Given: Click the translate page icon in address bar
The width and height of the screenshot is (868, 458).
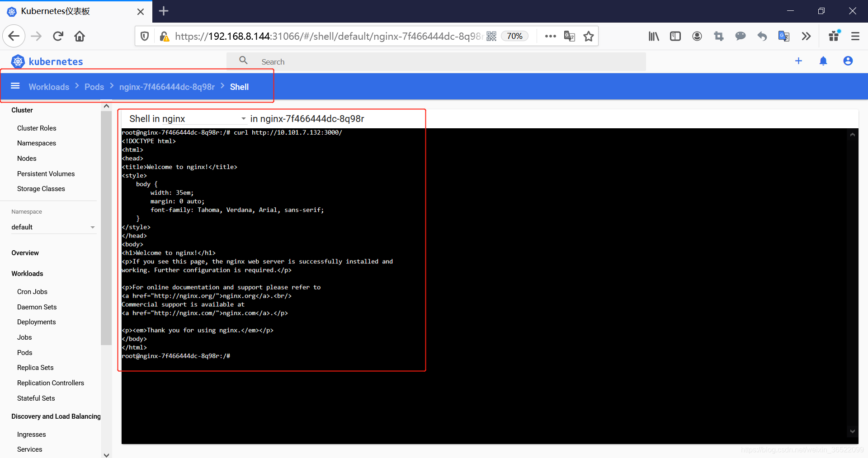Looking at the screenshot, I should pyautogui.click(x=570, y=36).
